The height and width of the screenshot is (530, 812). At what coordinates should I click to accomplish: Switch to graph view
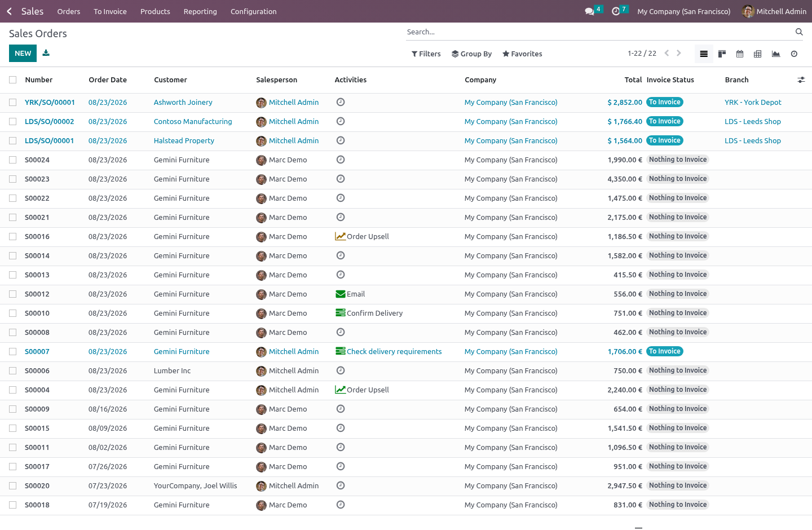[x=776, y=54]
